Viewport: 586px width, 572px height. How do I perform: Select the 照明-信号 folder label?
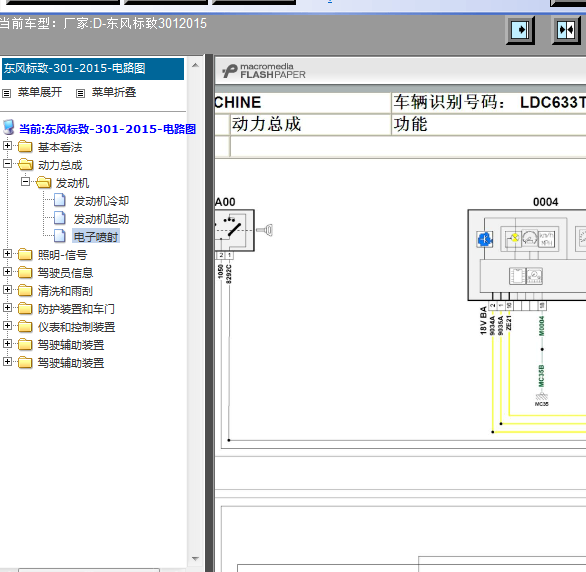pos(62,255)
